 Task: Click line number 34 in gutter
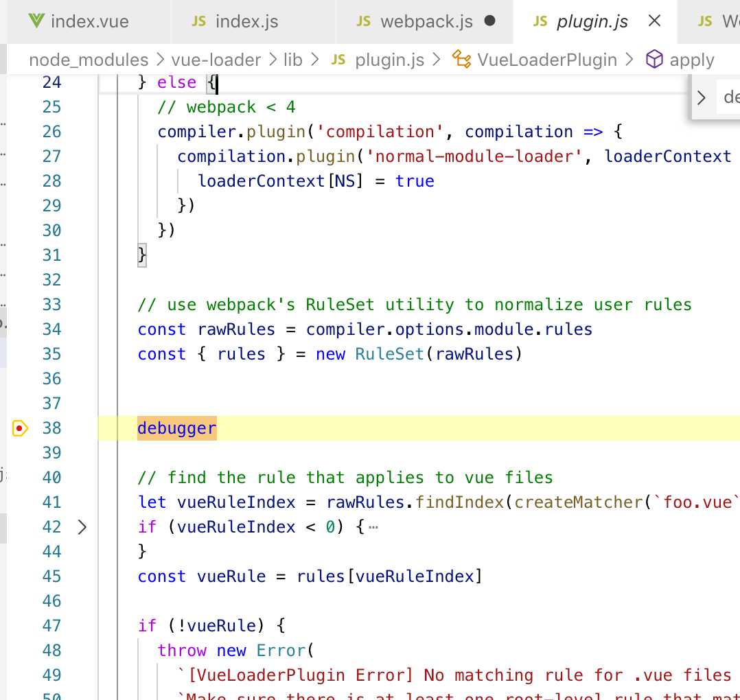coord(51,329)
